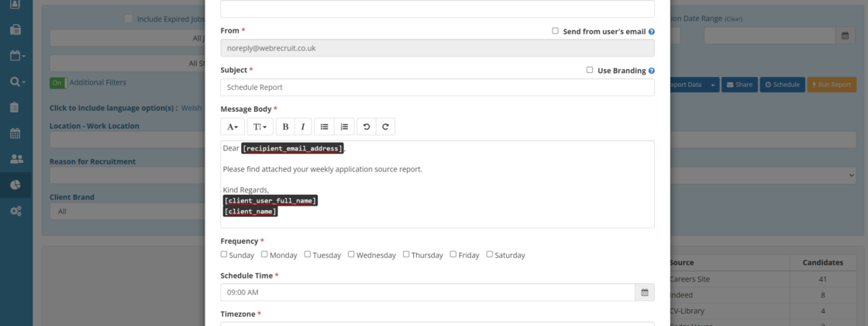
Task: Redo edit in message body
Action: 385,127
